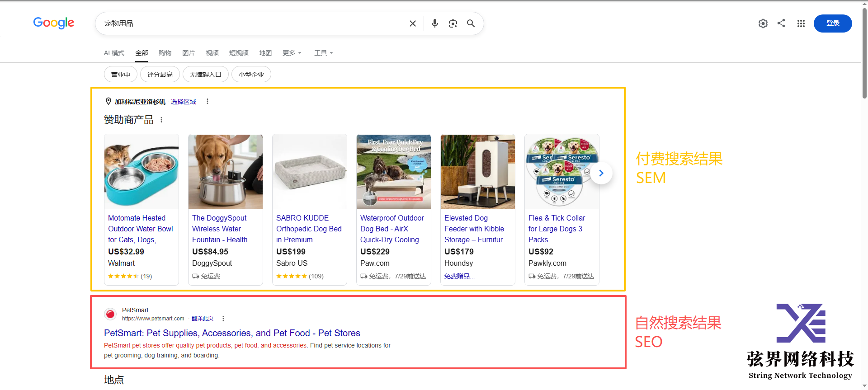Click the (109) star rating

(300, 276)
